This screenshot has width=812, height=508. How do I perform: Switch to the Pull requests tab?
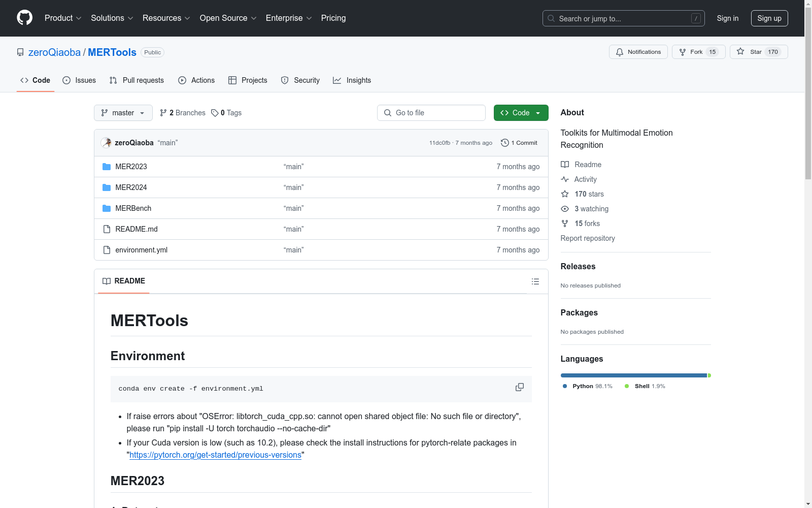[x=137, y=80]
